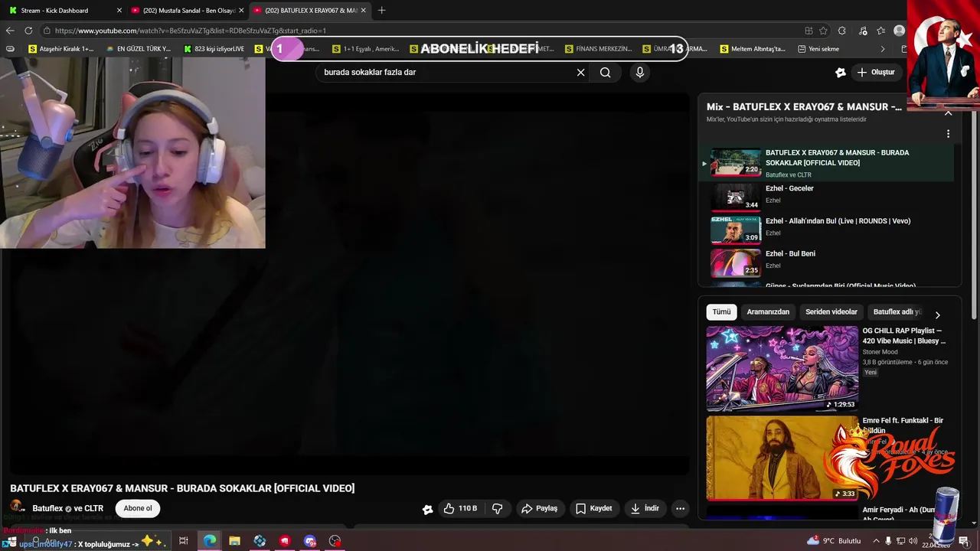Viewport: 980px width, 551px height.
Task: Play Ezhel - Allah'ından Bul live video
Action: pyautogui.click(x=827, y=228)
